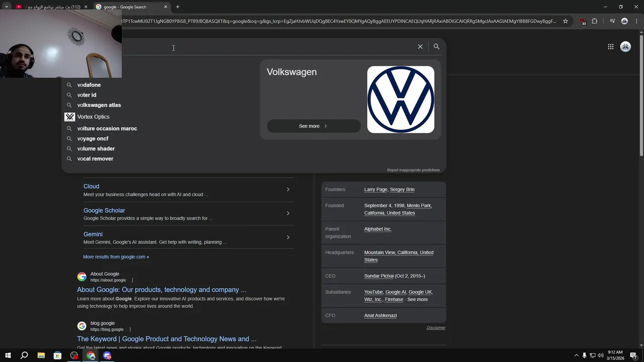
Task: Open Discord from taskbar
Action: (107, 355)
